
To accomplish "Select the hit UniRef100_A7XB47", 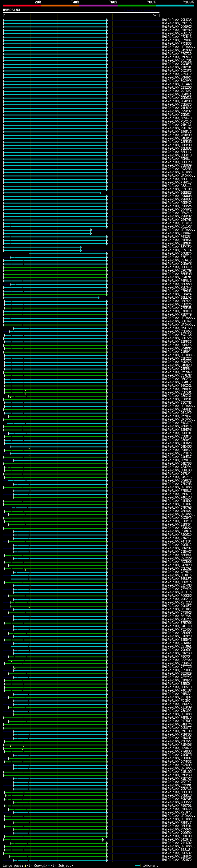I will coord(177,233).
